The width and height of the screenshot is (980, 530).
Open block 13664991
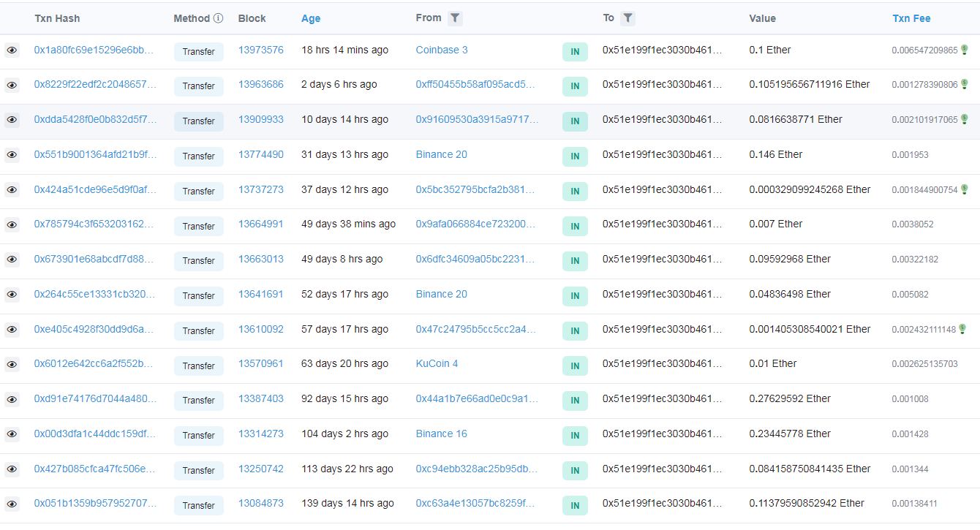click(x=261, y=224)
